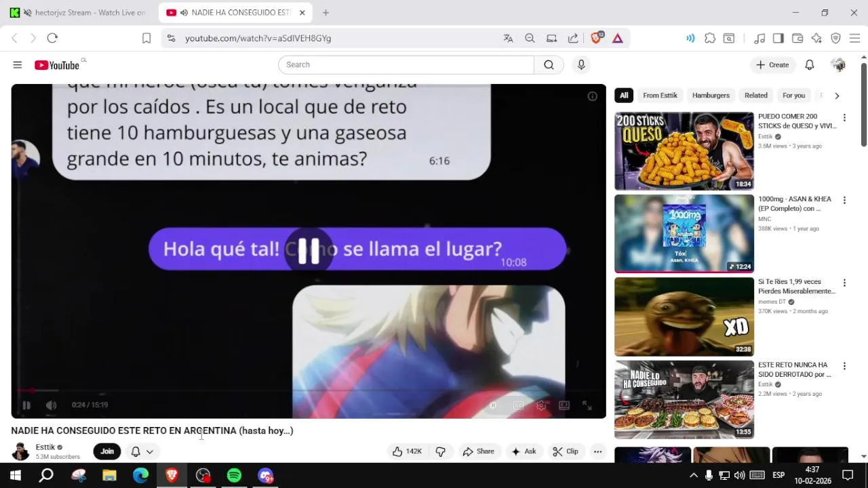
Task: Share this page from address bar
Action: pos(573,38)
